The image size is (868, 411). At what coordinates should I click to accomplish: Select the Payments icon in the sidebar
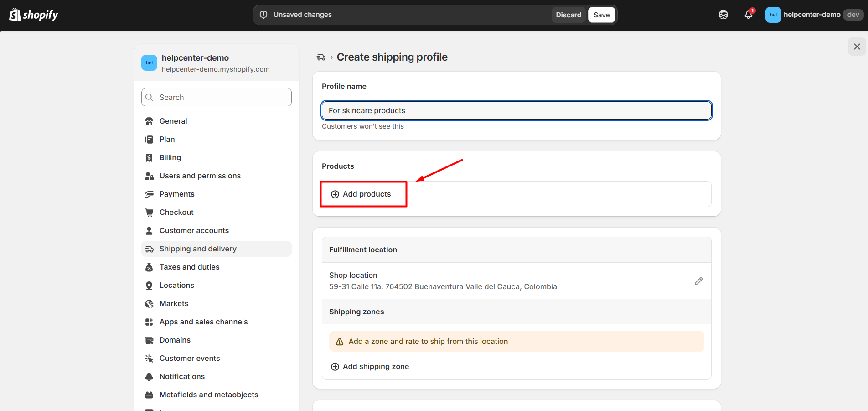click(149, 194)
